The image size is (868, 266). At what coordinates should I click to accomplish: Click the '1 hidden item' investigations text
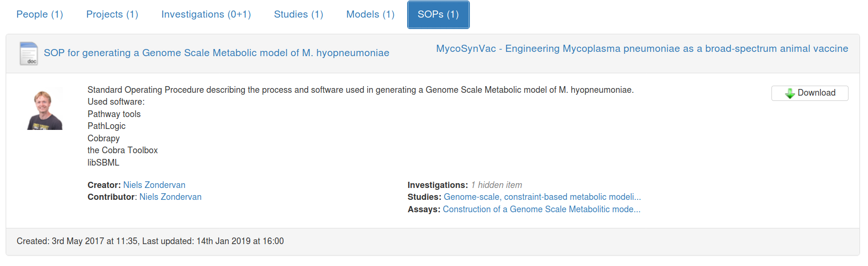(496, 185)
